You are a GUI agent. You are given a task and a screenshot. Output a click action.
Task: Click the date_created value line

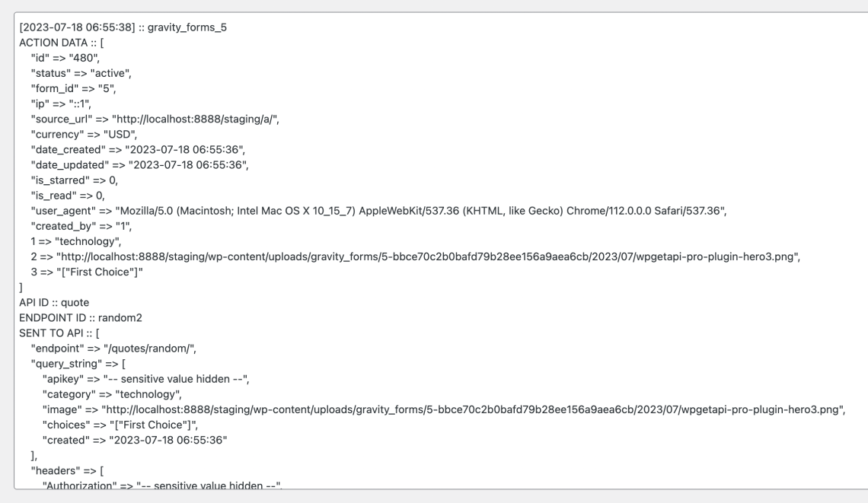[x=138, y=149]
